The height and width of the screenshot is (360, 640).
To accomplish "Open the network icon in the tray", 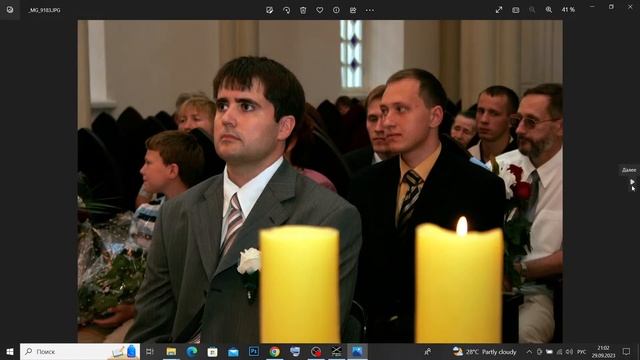I will coord(559,351).
